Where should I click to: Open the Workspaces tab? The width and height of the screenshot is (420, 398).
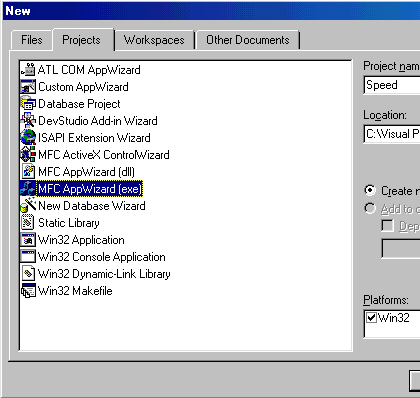(154, 40)
